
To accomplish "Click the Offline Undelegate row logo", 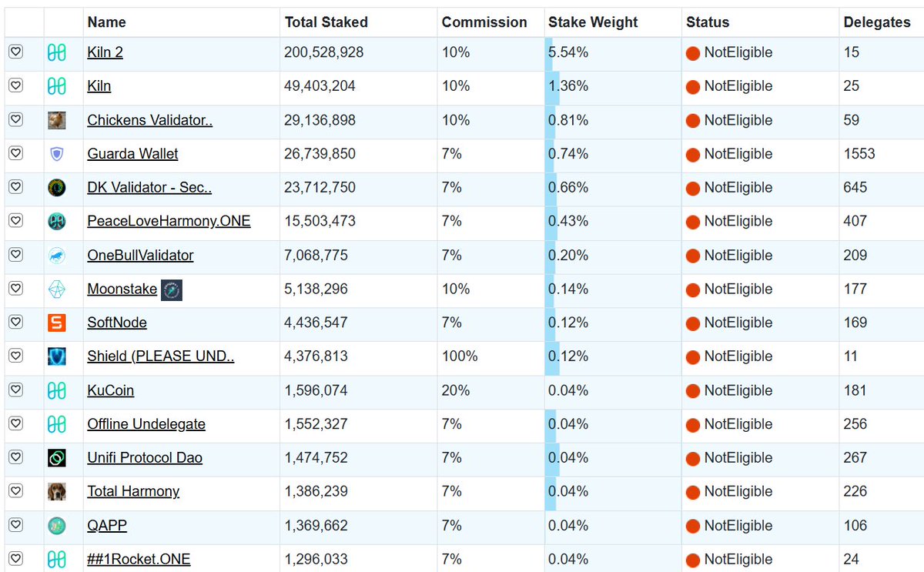I will coord(56,424).
